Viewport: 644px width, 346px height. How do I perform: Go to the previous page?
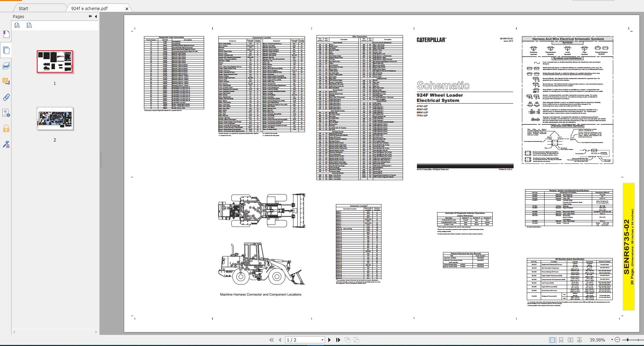tap(280, 340)
